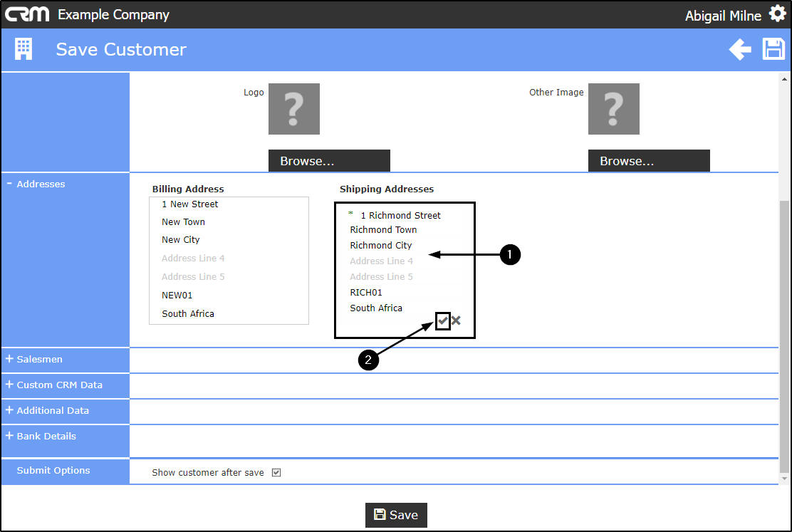Click the building customer icon
792x532 pixels.
coord(24,49)
